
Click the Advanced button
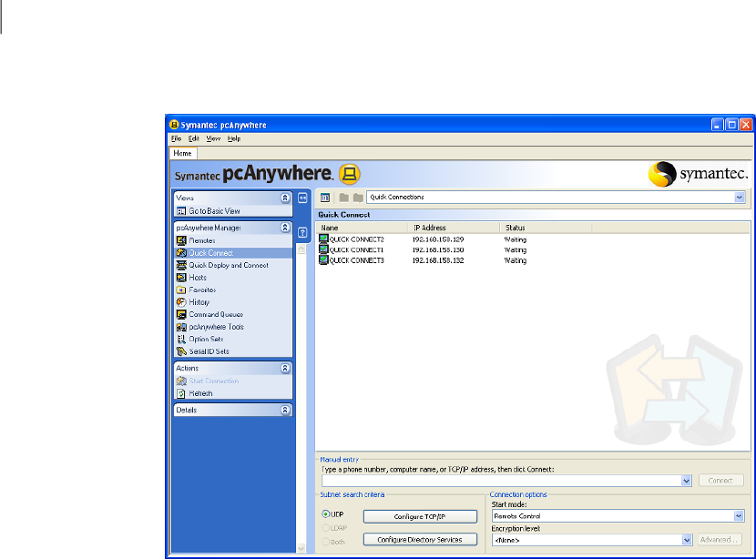(719, 540)
